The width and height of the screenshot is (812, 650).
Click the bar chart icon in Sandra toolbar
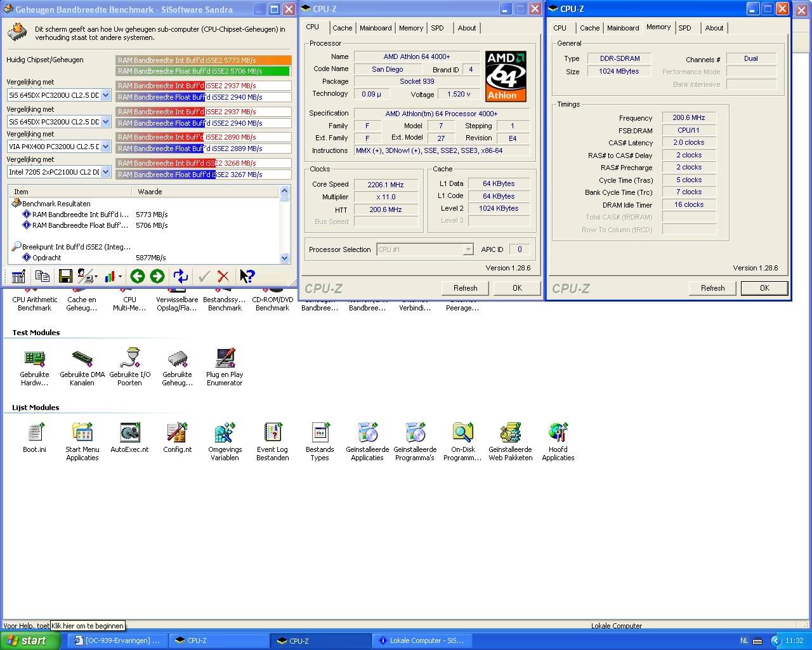110,276
